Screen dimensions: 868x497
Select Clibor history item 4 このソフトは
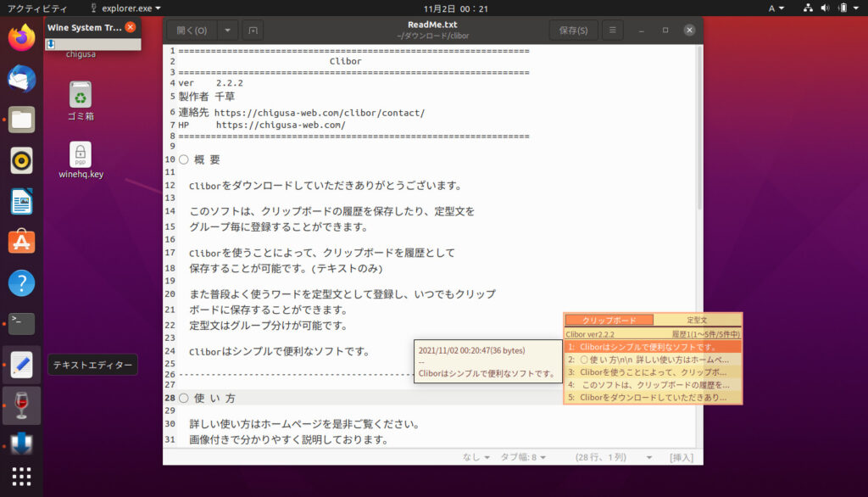coord(653,385)
